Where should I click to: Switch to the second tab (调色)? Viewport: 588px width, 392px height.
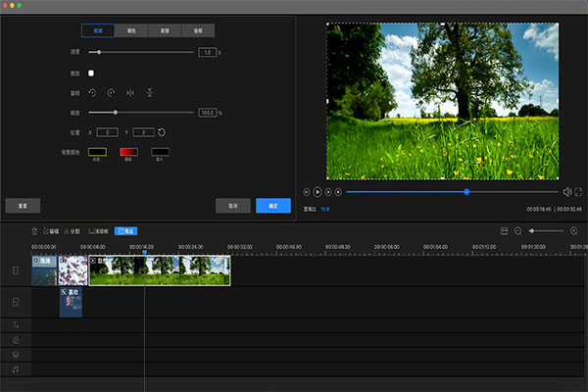[x=131, y=30]
